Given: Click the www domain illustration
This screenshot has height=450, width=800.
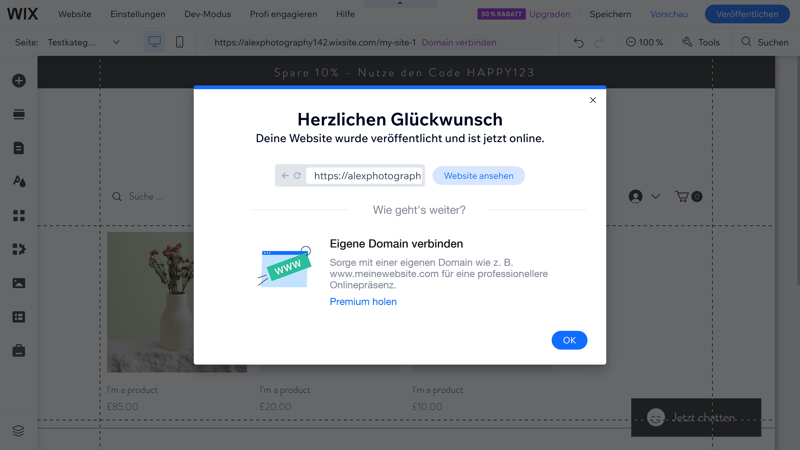Looking at the screenshot, I should click(x=285, y=266).
